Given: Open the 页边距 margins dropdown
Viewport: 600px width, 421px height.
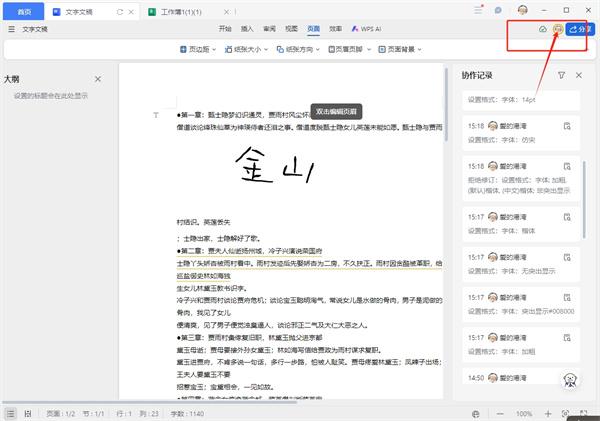Looking at the screenshot, I should 199,49.
